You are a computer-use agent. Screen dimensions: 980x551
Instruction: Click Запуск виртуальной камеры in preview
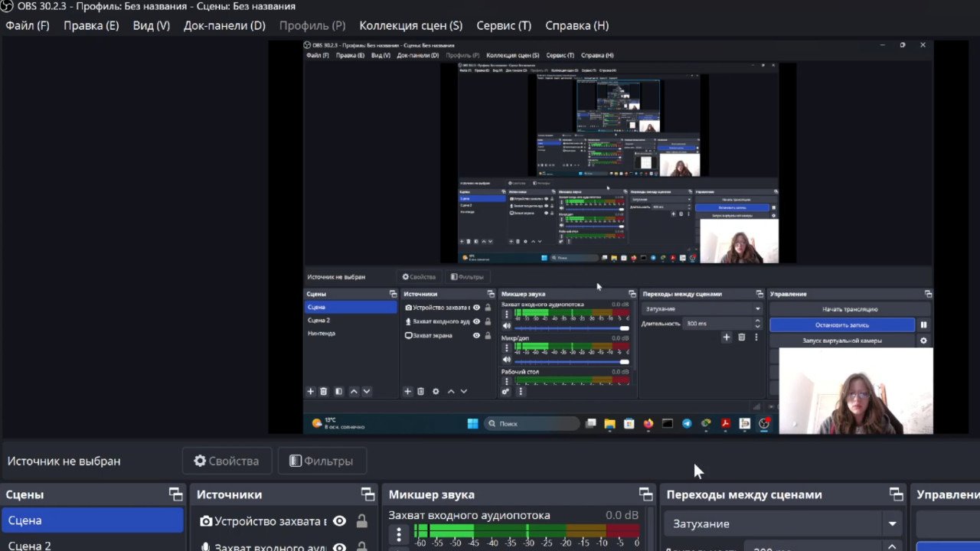coord(842,341)
